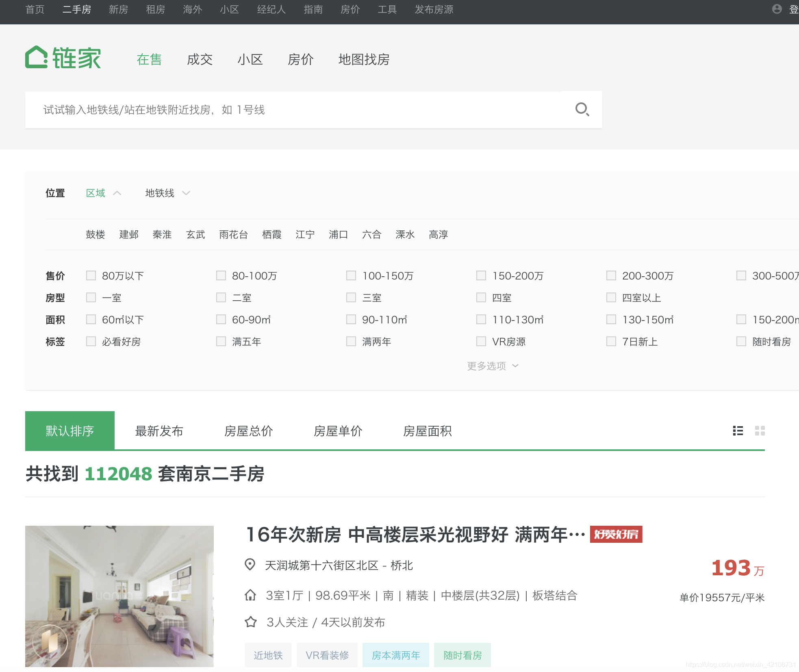Select the 鼓楼 district link

pos(96,234)
